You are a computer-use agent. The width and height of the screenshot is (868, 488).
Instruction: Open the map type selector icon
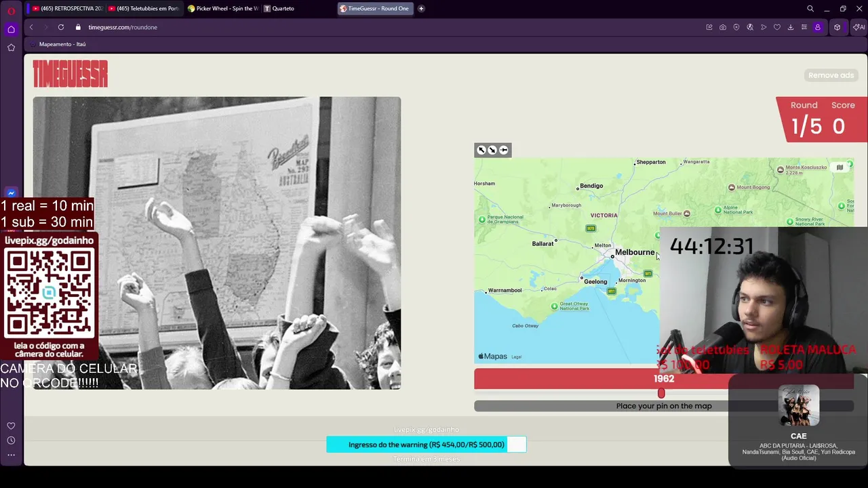840,167
